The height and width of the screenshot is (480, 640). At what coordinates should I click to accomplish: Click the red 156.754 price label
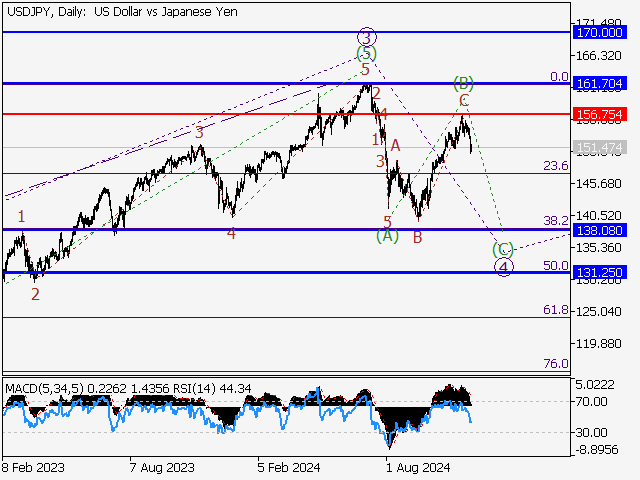[600, 114]
